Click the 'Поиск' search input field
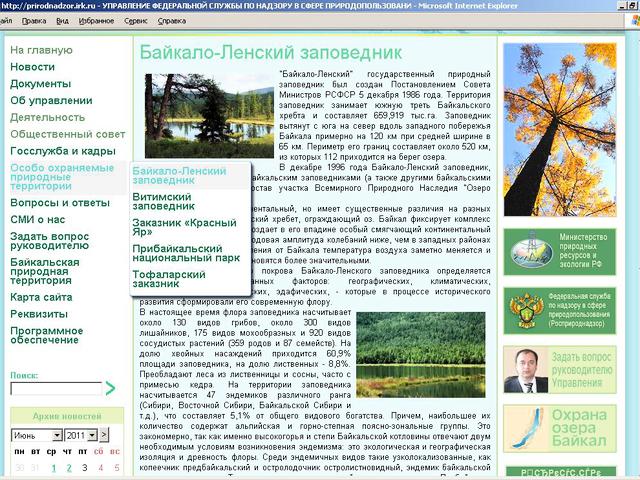Image resolution: width=640 pixels, height=480 pixels. coord(55,389)
